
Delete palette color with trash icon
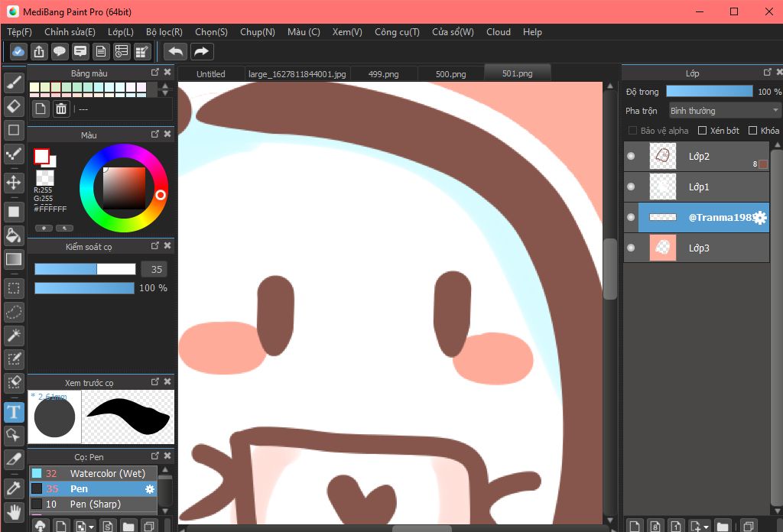point(61,109)
